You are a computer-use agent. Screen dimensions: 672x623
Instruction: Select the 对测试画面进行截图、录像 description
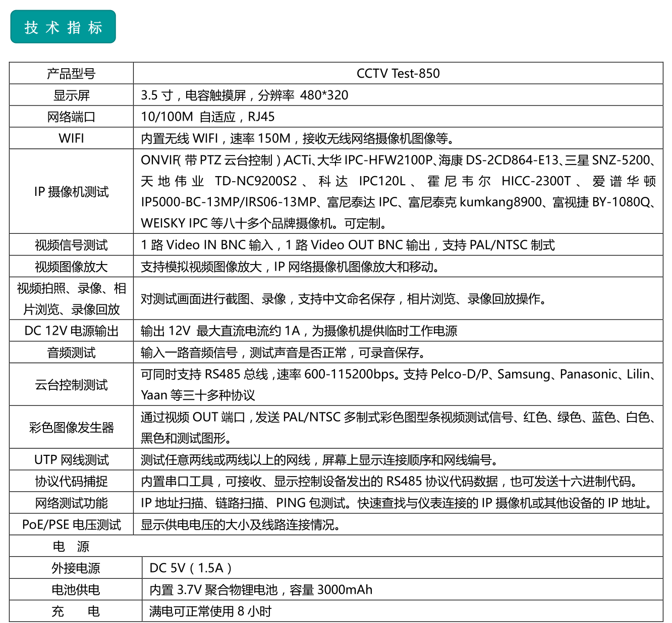click(x=344, y=299)
